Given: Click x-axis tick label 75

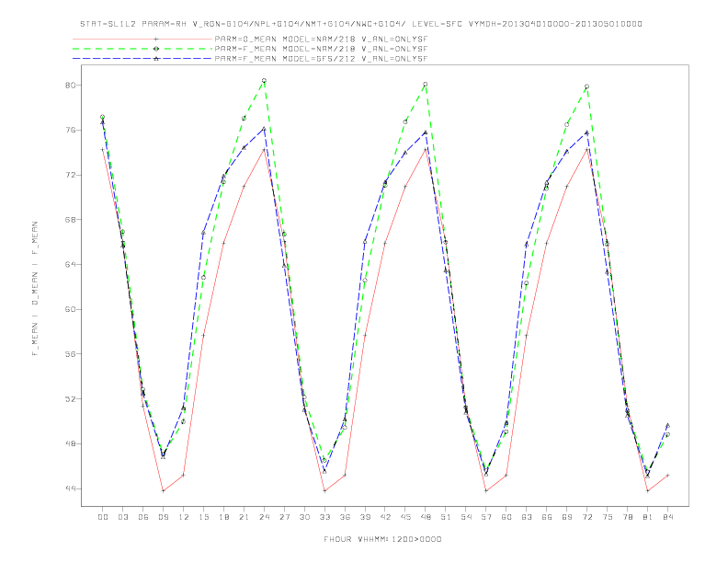Looking at the screenshot, I should (x=608, y=517).
